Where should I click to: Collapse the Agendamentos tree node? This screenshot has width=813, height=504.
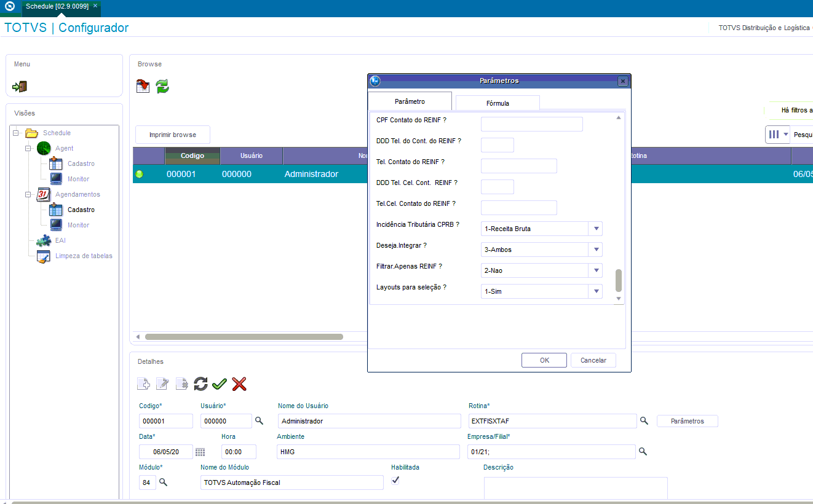coord(28,194)
